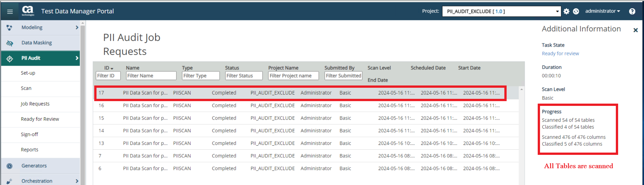Viewport: 644px width, 185px height.
Task: Open the help question mark icon
Action: pyautogui.click(x=632, y=11)
